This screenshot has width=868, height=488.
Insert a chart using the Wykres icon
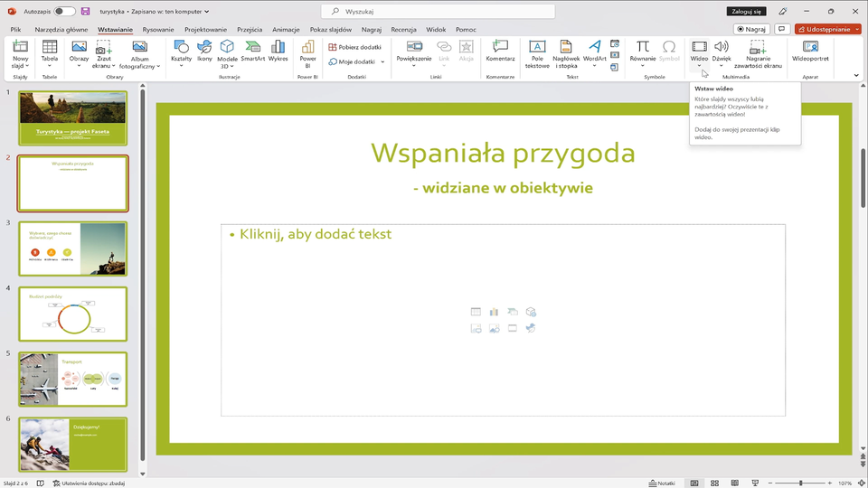(278, 51)
